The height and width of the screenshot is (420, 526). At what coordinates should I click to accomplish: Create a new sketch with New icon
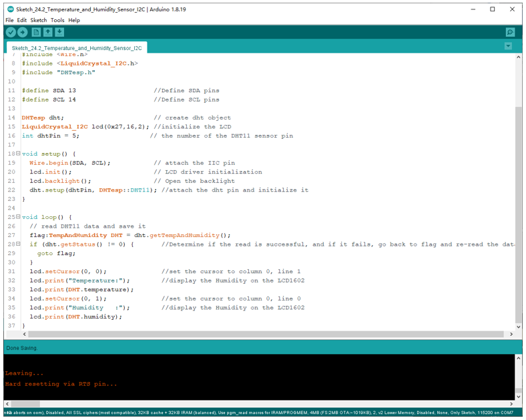36,32
